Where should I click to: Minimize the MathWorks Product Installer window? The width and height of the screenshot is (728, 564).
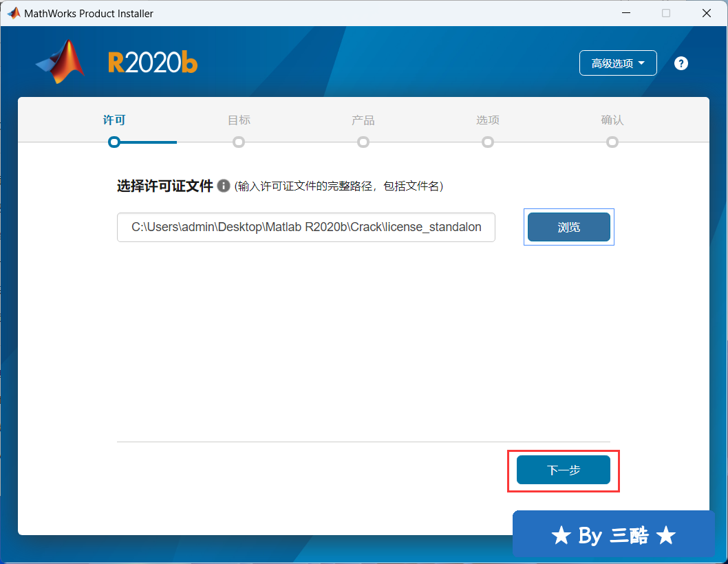coord(626,13)
